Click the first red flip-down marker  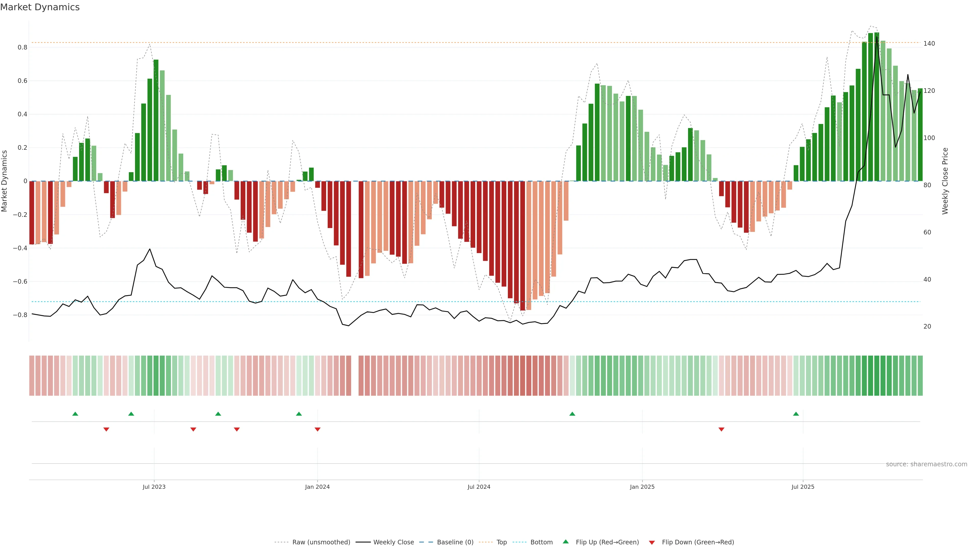106,429
